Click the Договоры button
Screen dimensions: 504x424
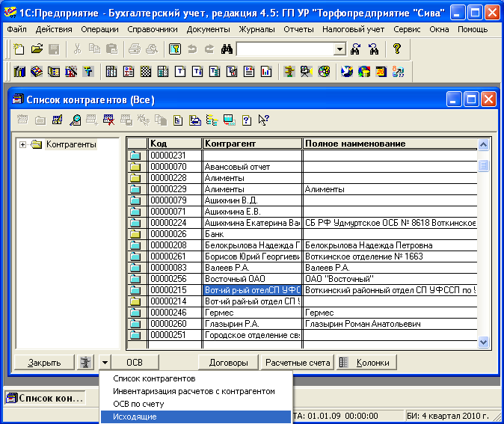(x=229, y=363)
